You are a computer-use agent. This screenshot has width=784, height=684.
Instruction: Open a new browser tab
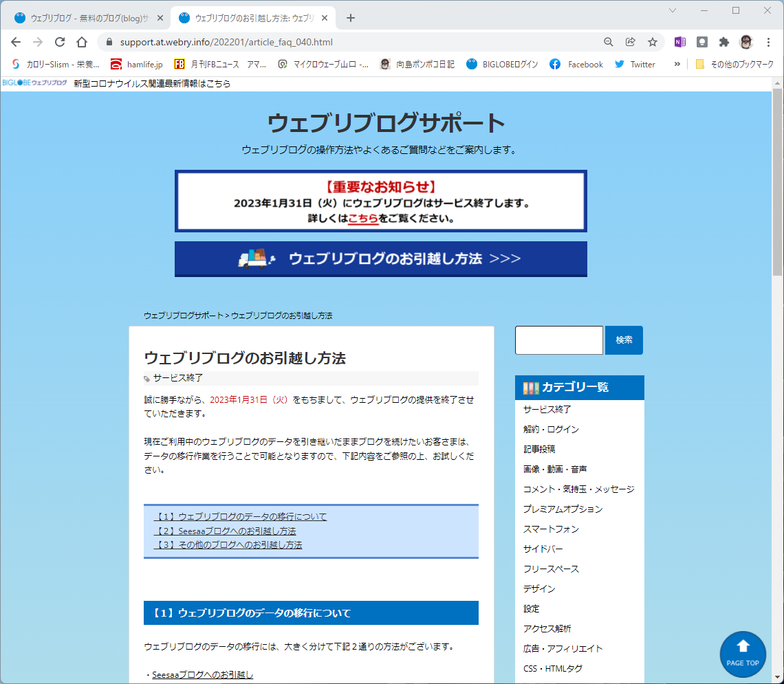pos(351,18)
